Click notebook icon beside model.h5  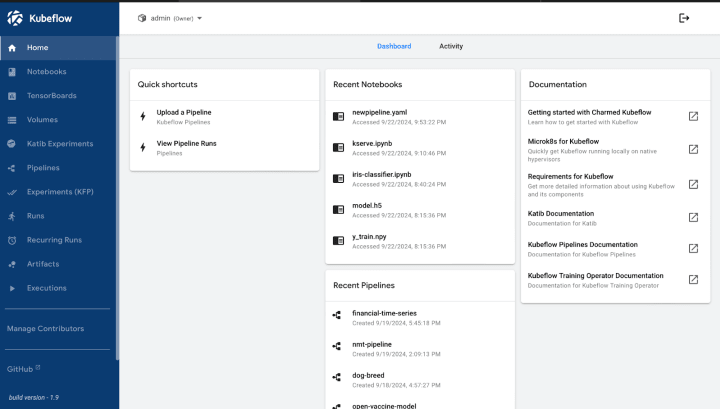coord(338,210)
